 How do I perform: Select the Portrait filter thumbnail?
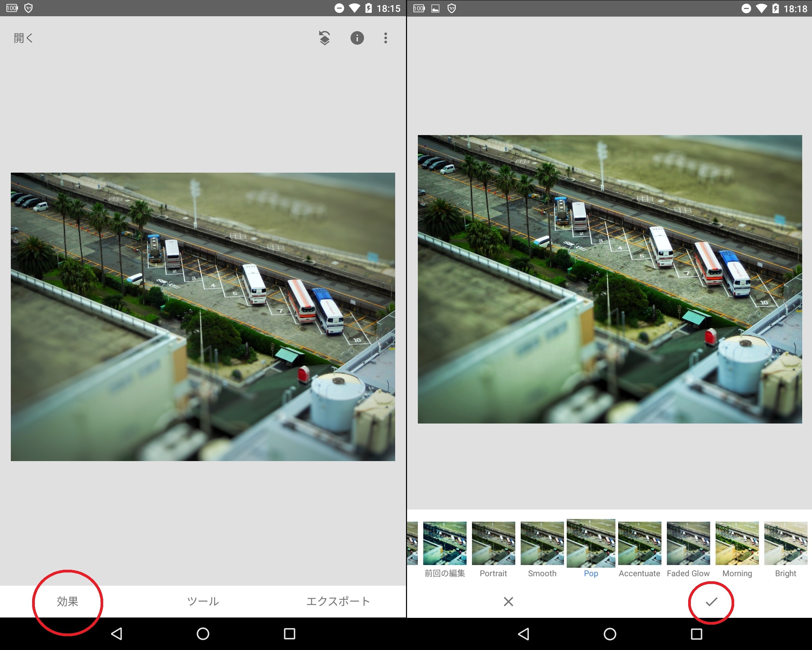(493, 543)
